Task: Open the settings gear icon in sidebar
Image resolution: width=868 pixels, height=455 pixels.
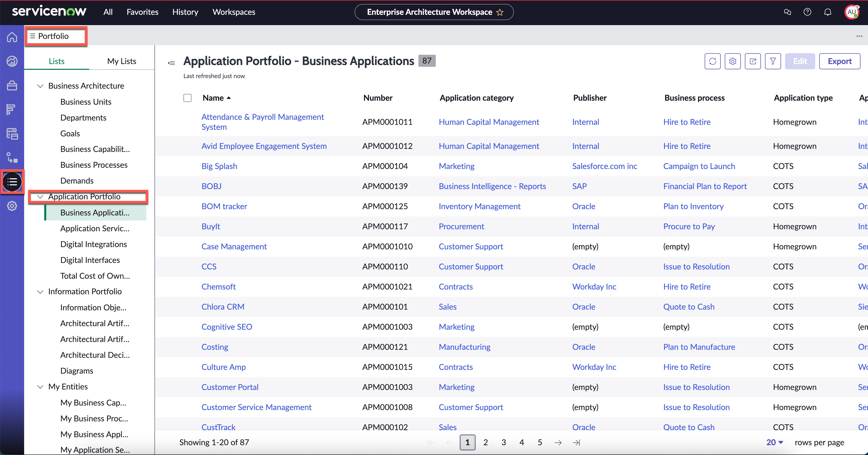Action: point(12,206)
